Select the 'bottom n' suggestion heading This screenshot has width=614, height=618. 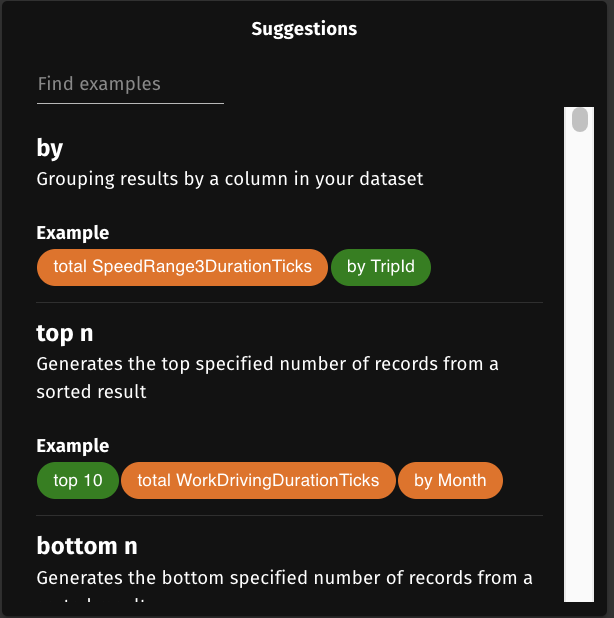[87, 546]
